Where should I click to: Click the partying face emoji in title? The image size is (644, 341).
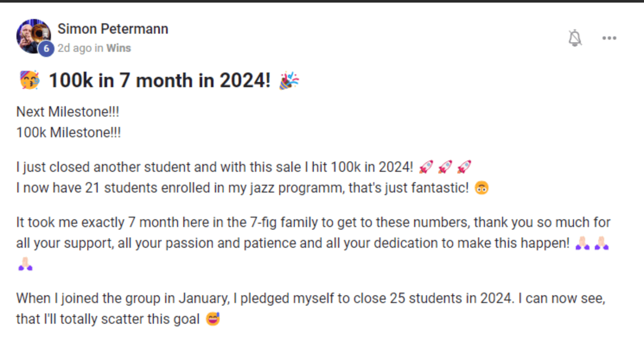click(30, 80)
